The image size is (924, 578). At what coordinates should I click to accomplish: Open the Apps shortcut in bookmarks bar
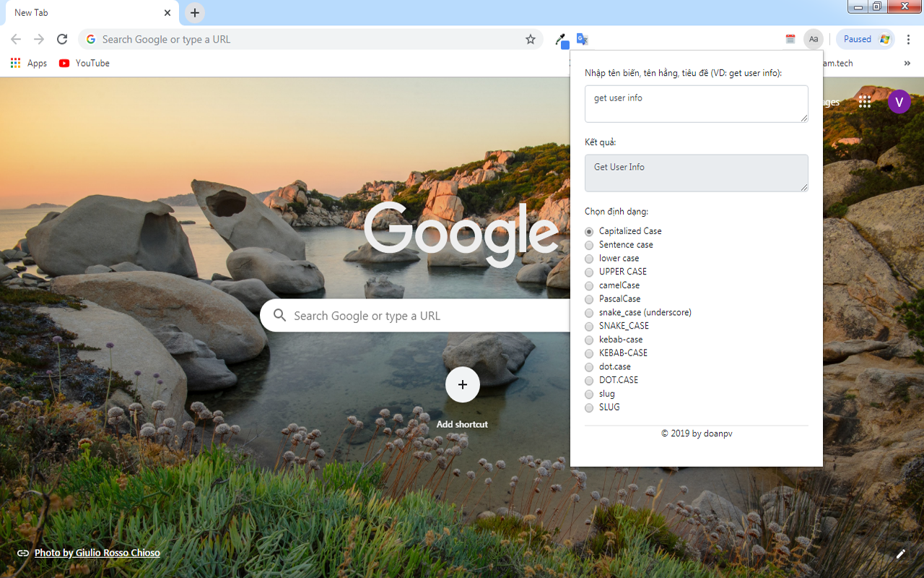[x=29, y=64]
